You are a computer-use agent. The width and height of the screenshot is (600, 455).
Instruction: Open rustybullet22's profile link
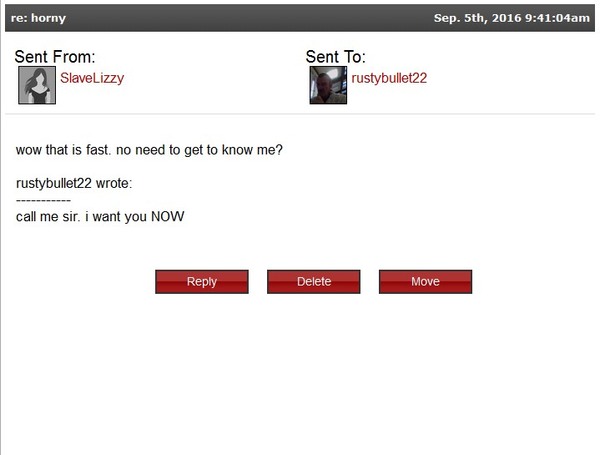point(389,78)
